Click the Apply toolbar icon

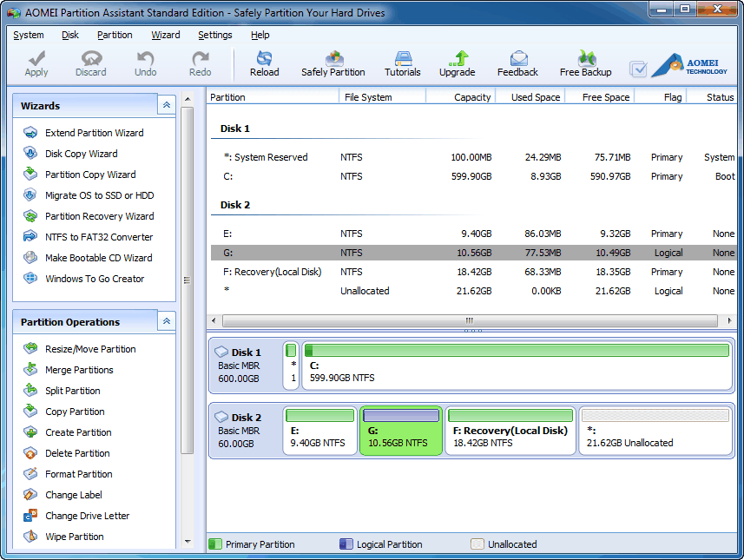click(x=36, y=63)
